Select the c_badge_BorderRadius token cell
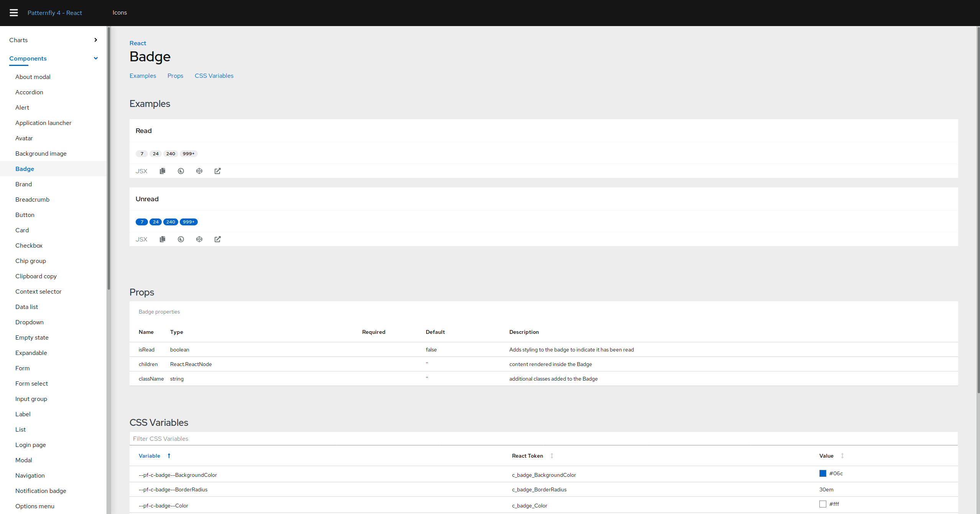980x514 pixels. [x=539, y=489]
